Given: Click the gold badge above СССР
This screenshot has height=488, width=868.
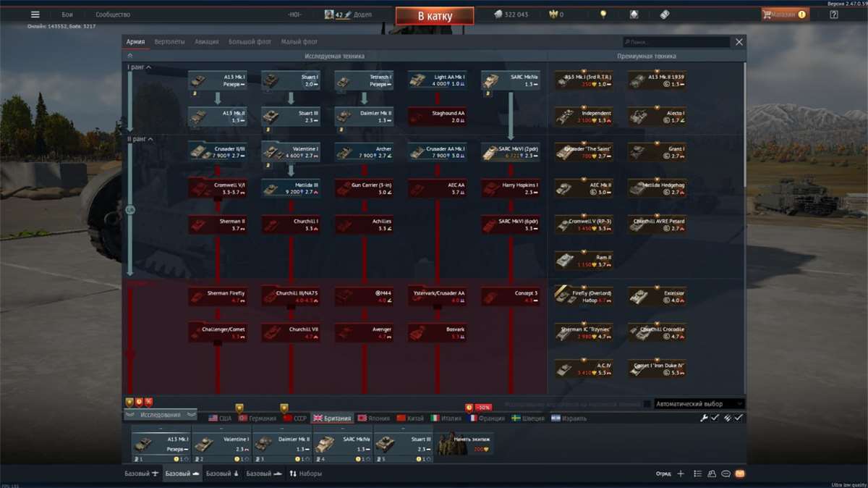Looking at the screenshot, I should coord(284,408).
